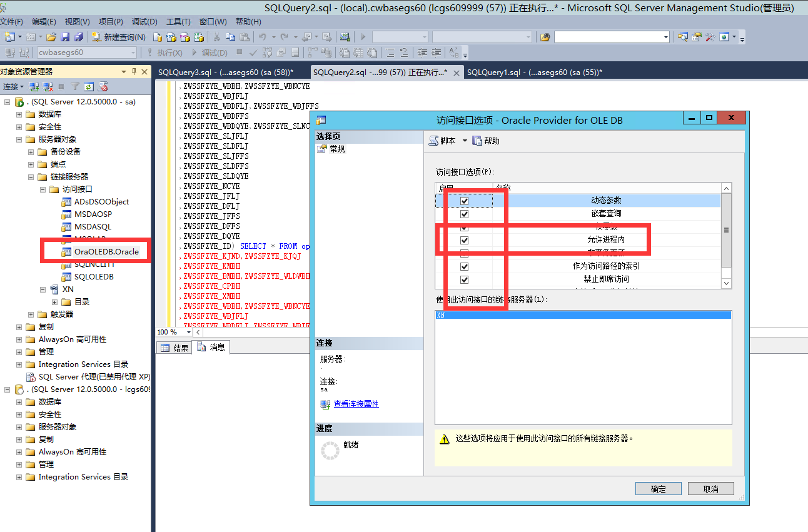Click the Cut scissors icon in toolbar
The image size is (808, 532).
pos(216,38)
